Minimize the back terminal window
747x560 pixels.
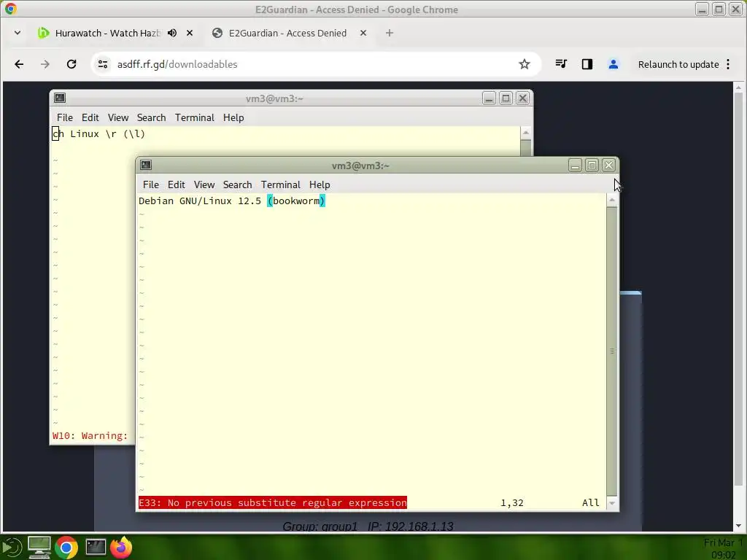coord(489,98)
